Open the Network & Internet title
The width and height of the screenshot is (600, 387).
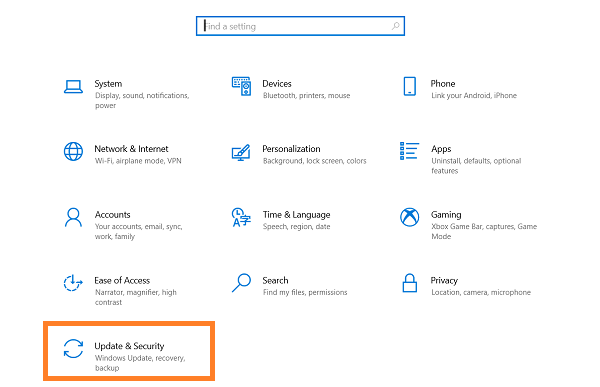coord(131,149)
